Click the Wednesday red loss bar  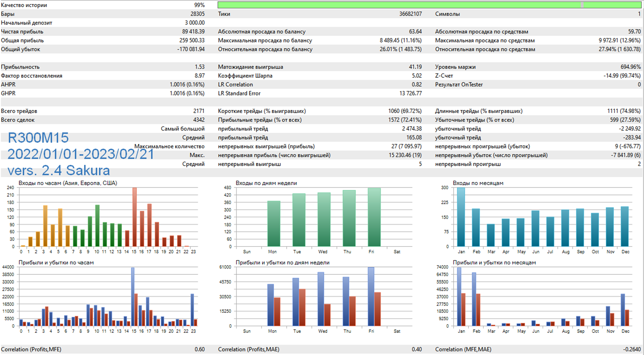327,315
